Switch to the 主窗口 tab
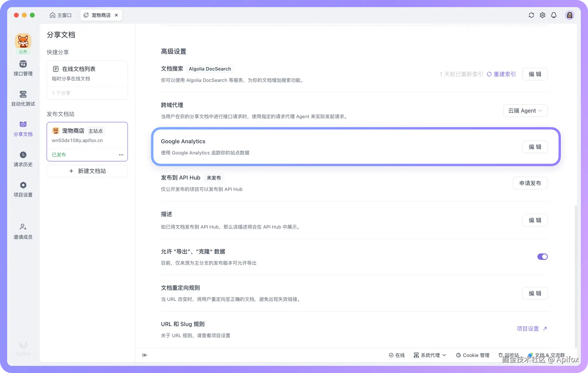 pos(61,15)
